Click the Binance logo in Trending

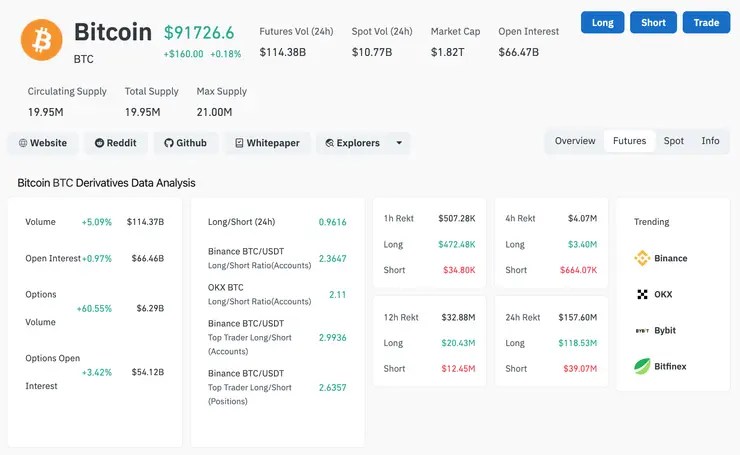tap(642, 258)
